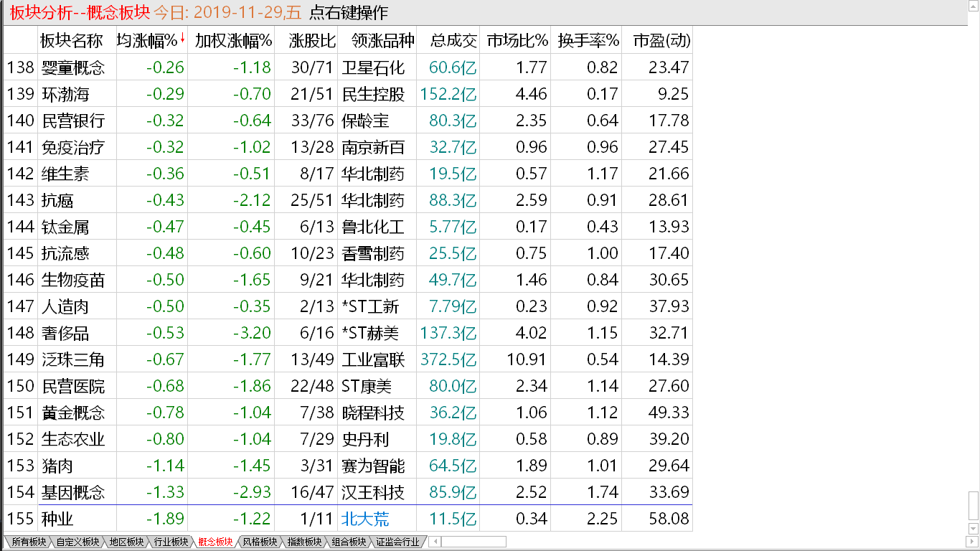Image resolution: width=980 pixels, height=551 pixels.
Task: Click the horizontal scrollbar thumb
Action: (x=473, y=542)
